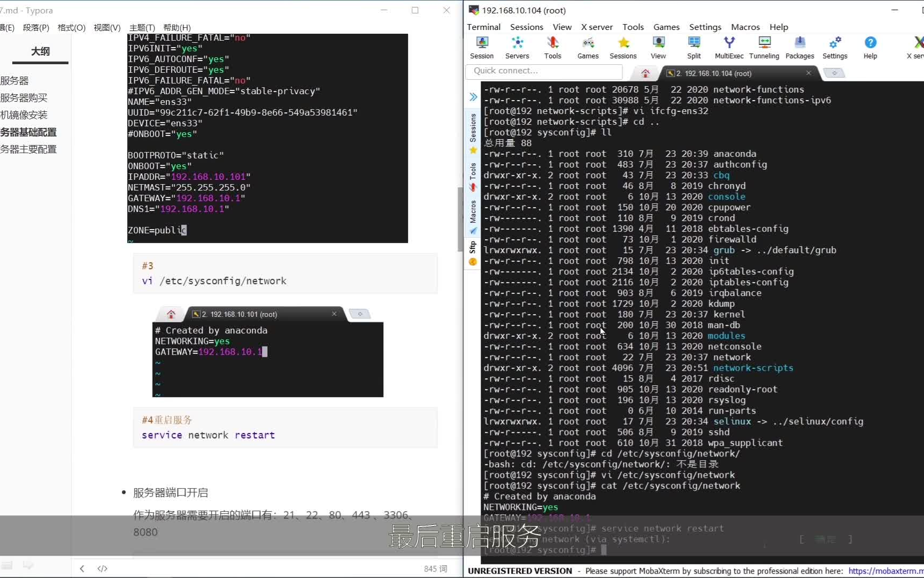Image resolution: width=924 pixels, height=578 pixels.
Task: Open MobaXterm Settings via toolbar icon
Action: (x=835, y=48)
